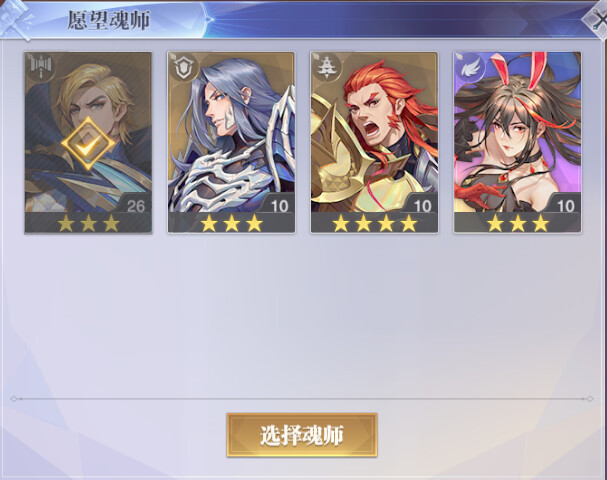Screen dimensions: 607x480
Task: Click the shield class icon on silver-haired card
Action: 184,68
